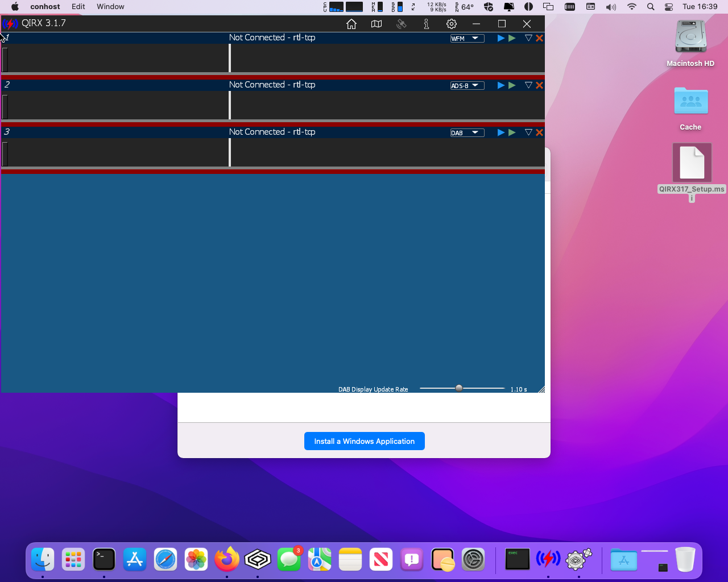This screenshot has width=728, height=582.
Task: Open the conhost menu
Action: tap(45, 7)
